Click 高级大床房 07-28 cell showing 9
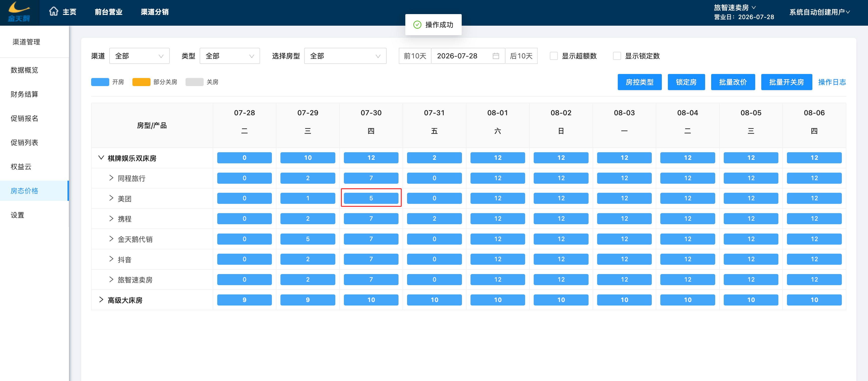The height and width of the screenshot is (381, 868). 244,300
